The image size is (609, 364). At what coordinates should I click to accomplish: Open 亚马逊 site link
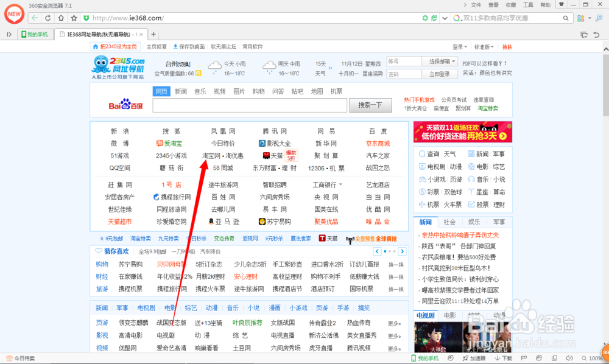point(224,222)
